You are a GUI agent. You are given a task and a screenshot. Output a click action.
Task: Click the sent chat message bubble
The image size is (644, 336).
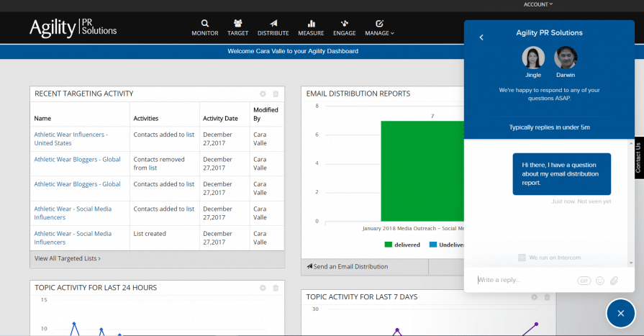(x=561, y=173)
